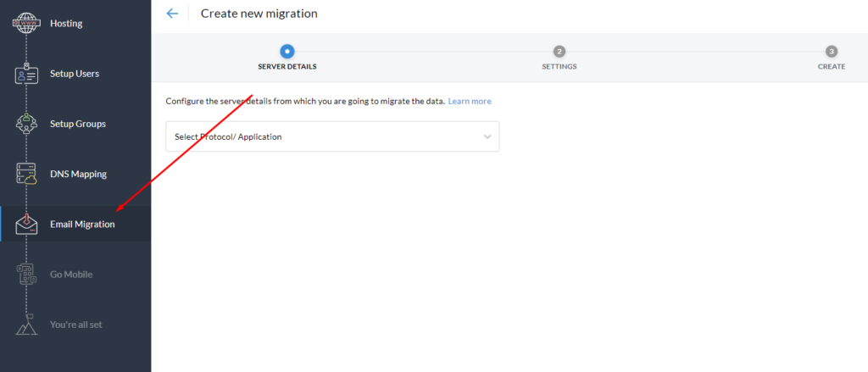
Task: Choose Hosting label in the sidebar
Action: (x=66, y=23)
